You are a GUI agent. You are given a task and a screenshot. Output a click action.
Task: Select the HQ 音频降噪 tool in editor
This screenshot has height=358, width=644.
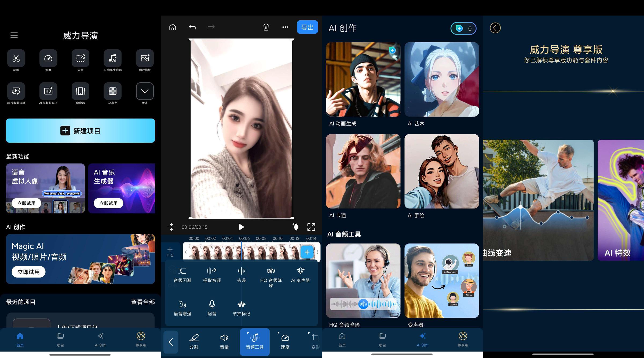click(x=271, y=277)
